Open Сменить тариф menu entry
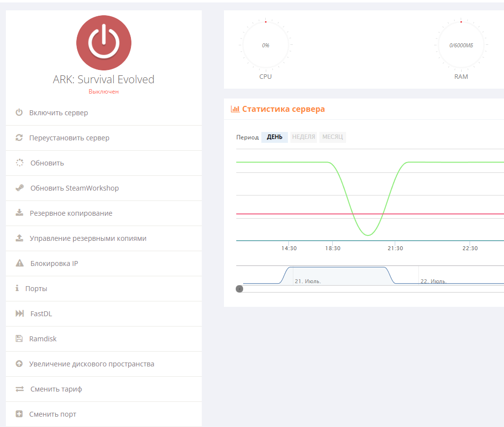Image resolution: width=504 pixels, height=427 pixels. (x=104, y=389)
